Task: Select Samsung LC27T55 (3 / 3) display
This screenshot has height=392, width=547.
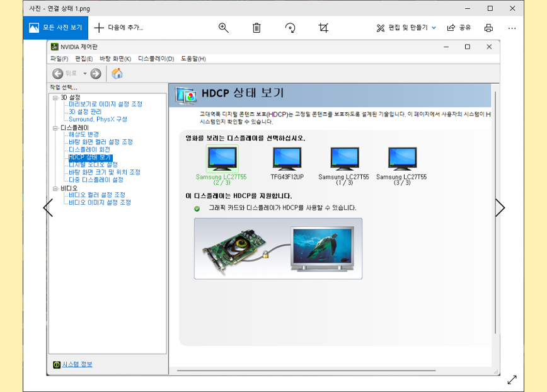Action: [x=401, y=165]
